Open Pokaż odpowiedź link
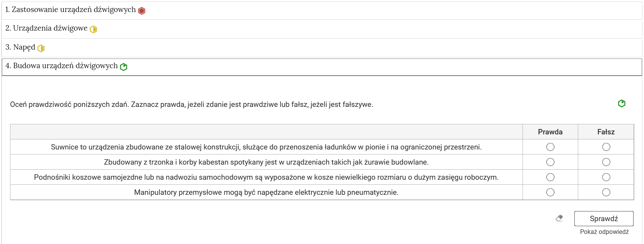 604,232
